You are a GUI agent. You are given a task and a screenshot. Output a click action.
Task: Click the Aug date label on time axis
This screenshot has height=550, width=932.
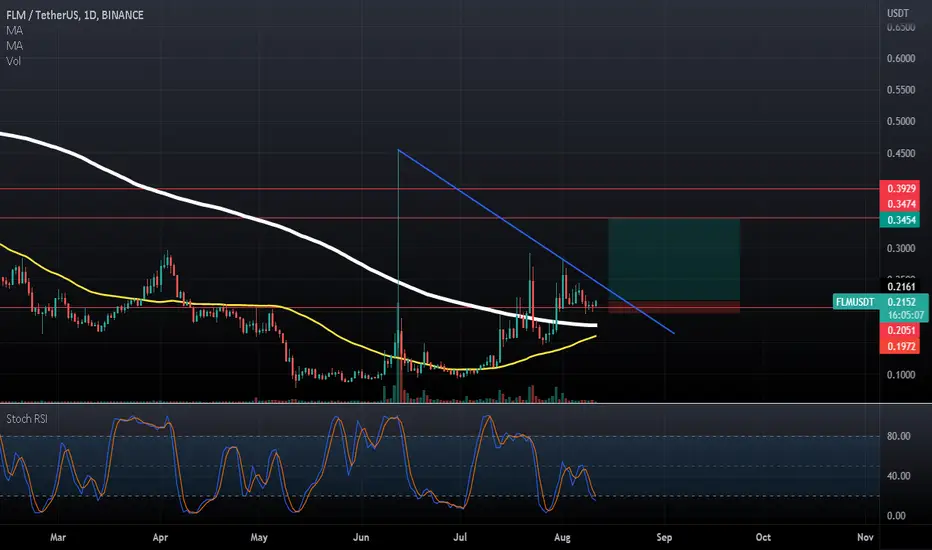562,538
